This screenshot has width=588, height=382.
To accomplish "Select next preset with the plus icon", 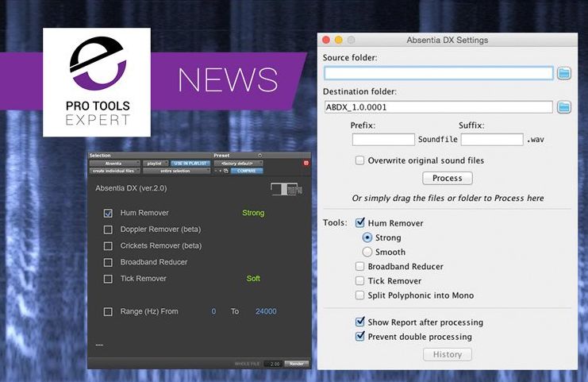I will click(220, 171).
